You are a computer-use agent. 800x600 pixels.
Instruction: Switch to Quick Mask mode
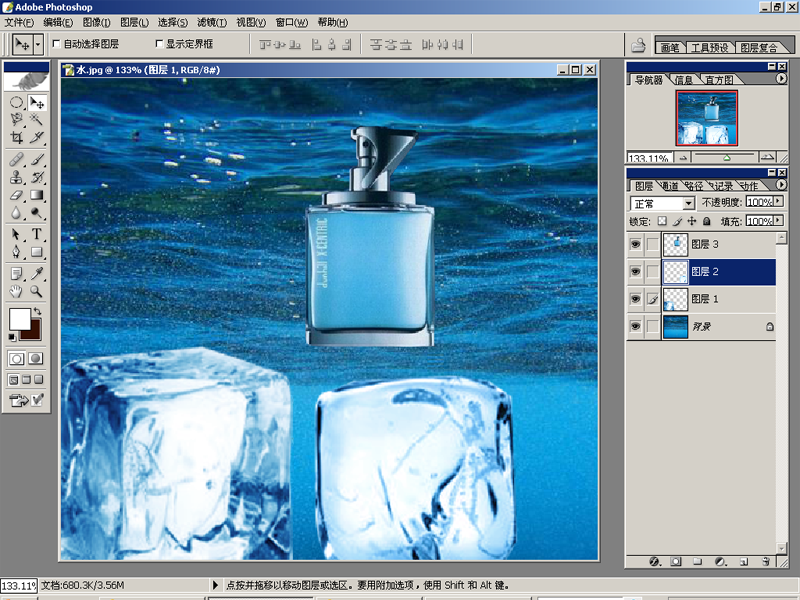coord(36,358)
